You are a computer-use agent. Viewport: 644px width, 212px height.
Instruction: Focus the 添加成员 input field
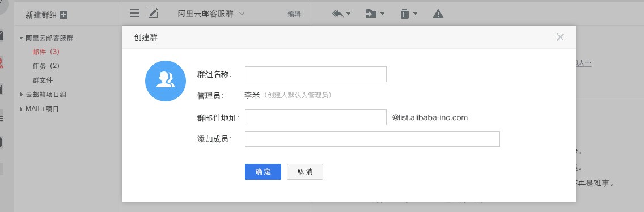point(372,139)
